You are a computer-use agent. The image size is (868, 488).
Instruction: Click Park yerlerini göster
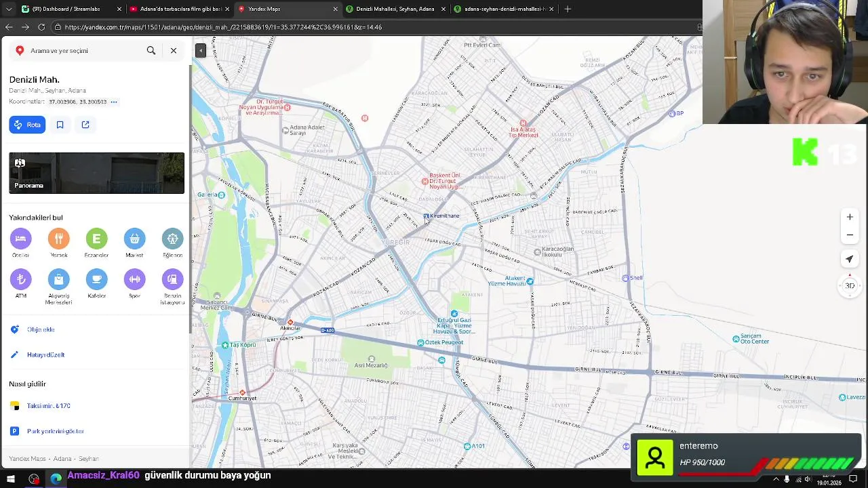pos(56,431)
